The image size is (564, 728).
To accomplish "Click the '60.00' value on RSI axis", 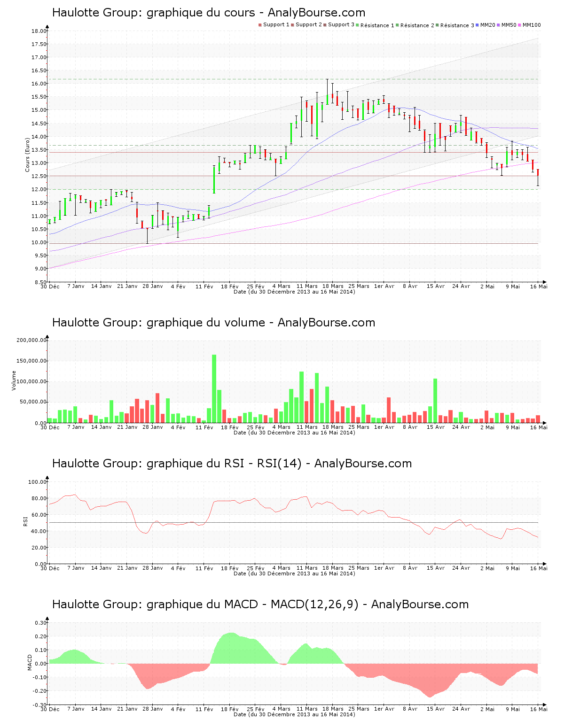I will point(39,515).
